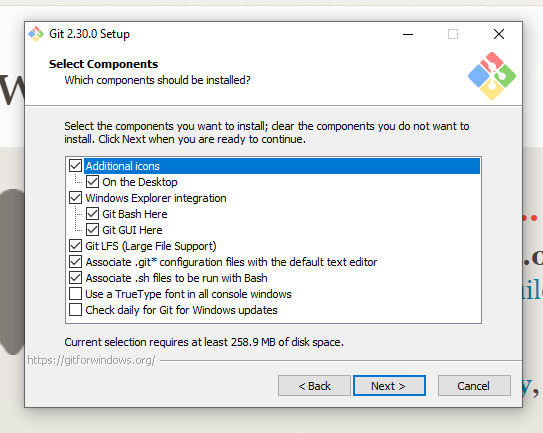Return to previous page with Back
Viewport: 543px width, 433px height.
click(314, 386)
